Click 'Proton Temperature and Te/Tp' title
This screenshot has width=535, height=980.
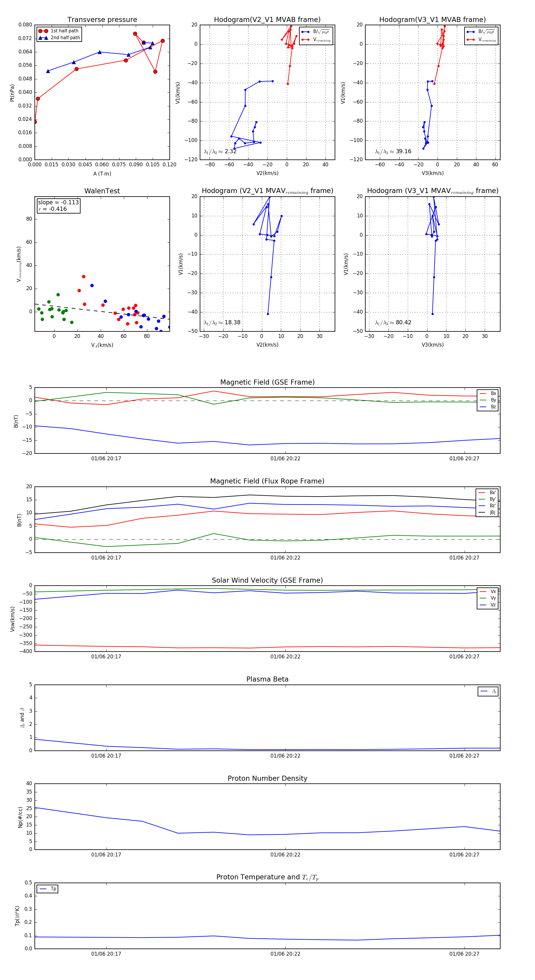coord(267,877)
